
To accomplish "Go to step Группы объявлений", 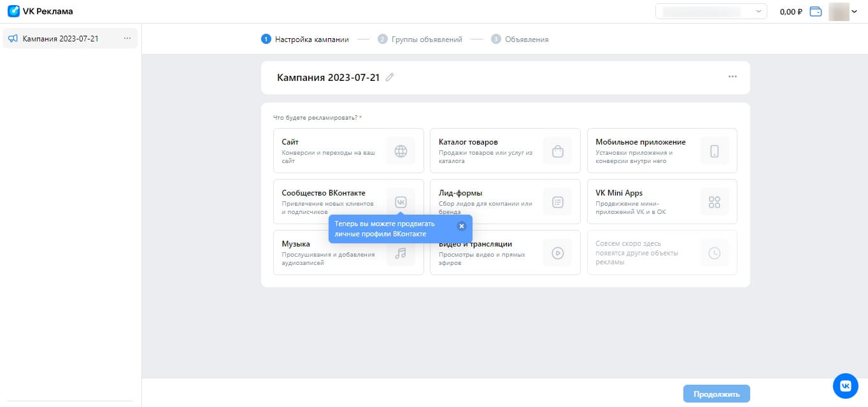I will pyautogui.click(x=420, y=39).
